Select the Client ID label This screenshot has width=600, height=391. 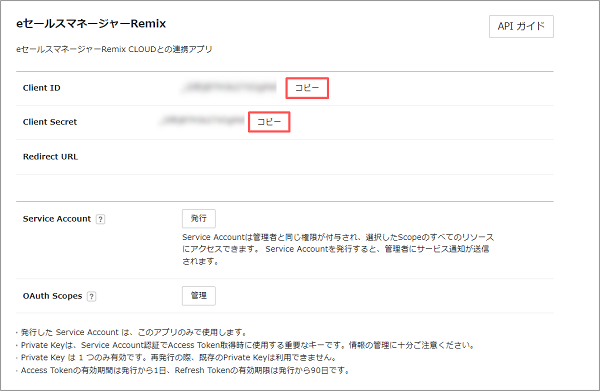click(x=41, y=88)
